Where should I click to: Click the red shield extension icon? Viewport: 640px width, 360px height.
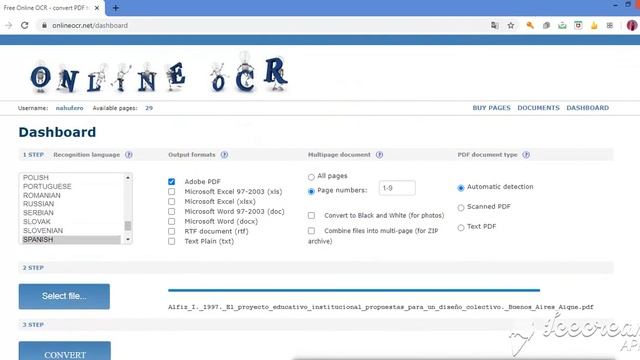coord(578,25)
